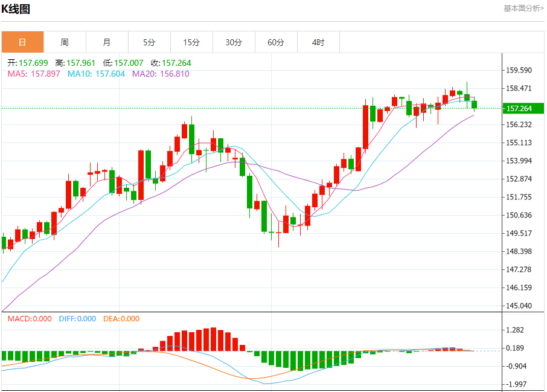547x392 pixels.
Task: Select the 周 weekly chart tab
Action: coord(65,42)
